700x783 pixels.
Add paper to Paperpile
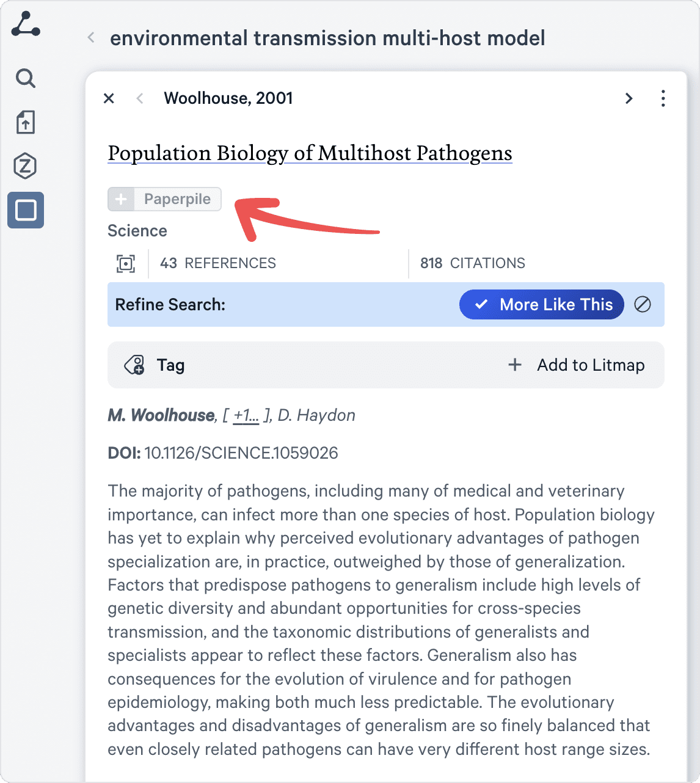(x=164, y=199)
